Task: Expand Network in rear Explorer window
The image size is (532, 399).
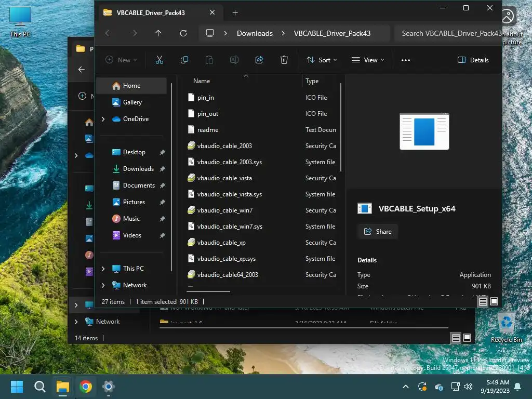Action: pyautogui.click(x=76, y=322)
